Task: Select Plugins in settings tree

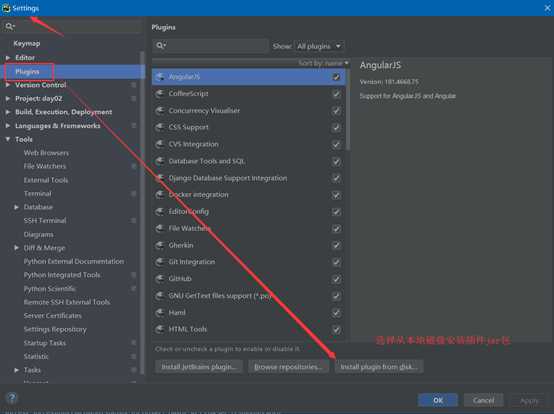Action: [x=27, y=71]
